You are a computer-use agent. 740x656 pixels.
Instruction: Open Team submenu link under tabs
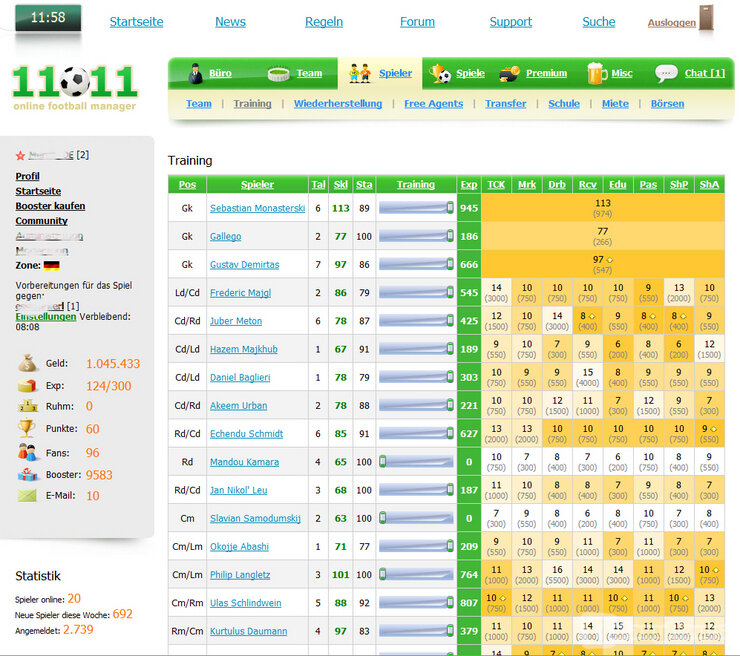tap(198, 104)
